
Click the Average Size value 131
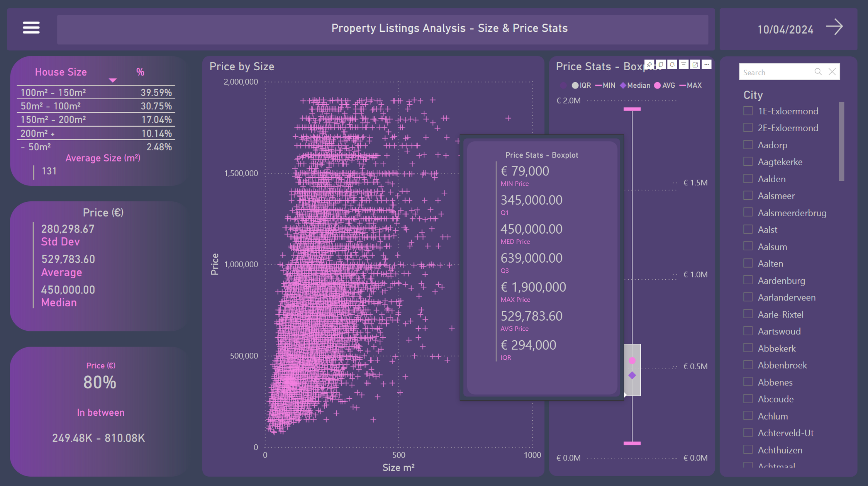point(49,171)
